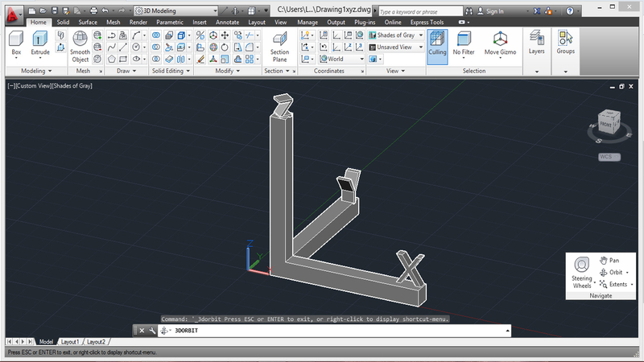The image size is (644, 362).
Task: Click the Zoom Extents tool
Action: (613, 284)
